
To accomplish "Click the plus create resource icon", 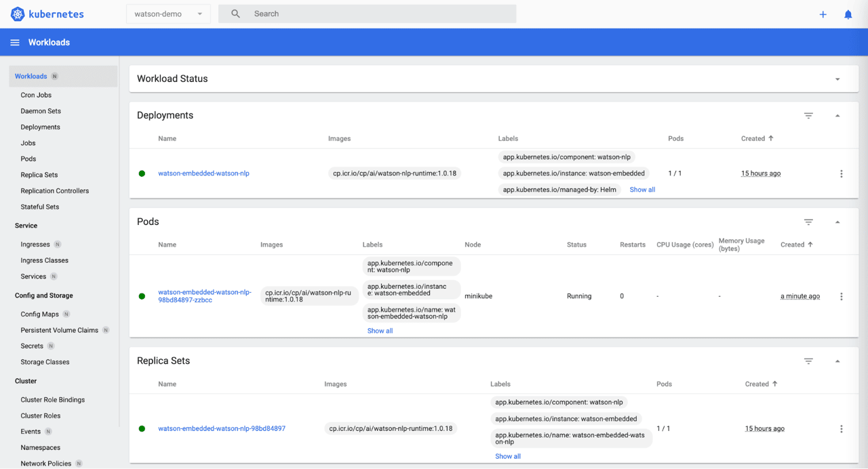I will (823, 14).
